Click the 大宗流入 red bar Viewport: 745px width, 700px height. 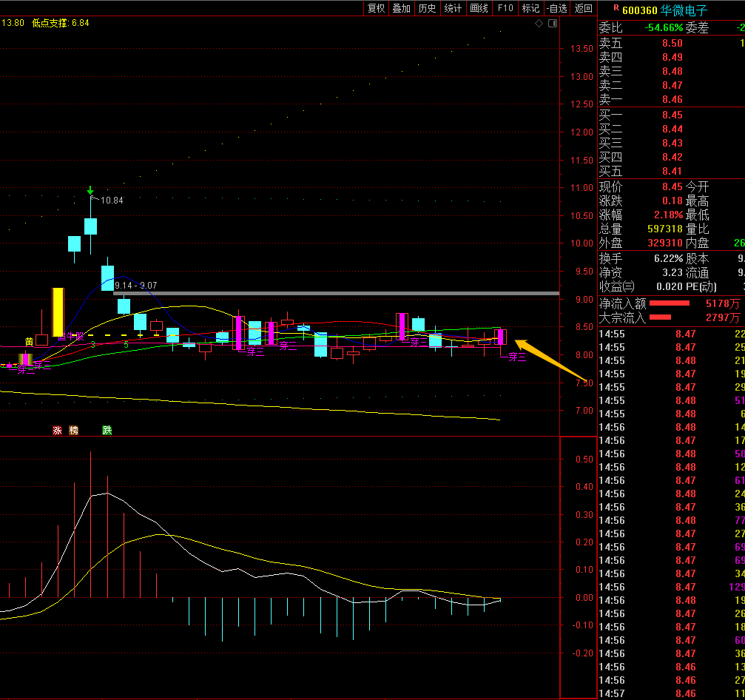[x=660, y=317]
